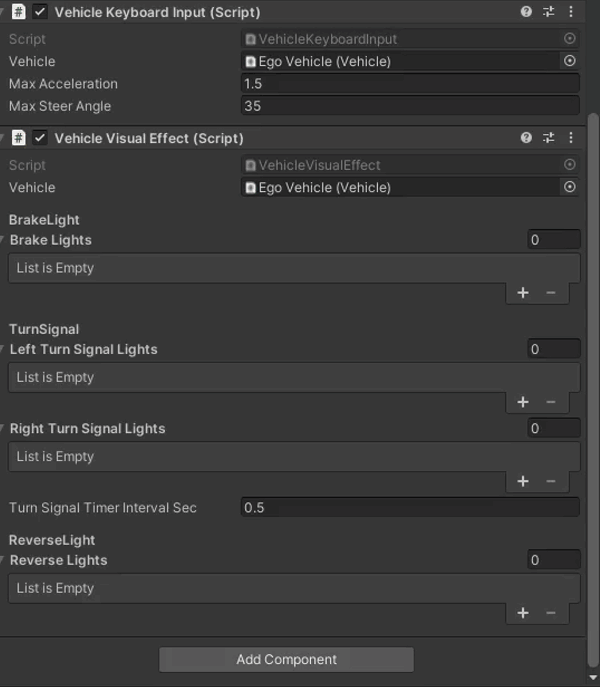Screen dimensions: 600x687
Task: Click the Right Turn Signal Lights label
Action: click(x=87, y=428)
